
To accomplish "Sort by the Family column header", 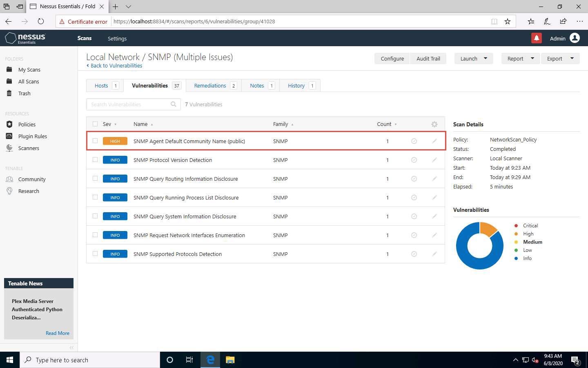I will (x=283, y=124).
